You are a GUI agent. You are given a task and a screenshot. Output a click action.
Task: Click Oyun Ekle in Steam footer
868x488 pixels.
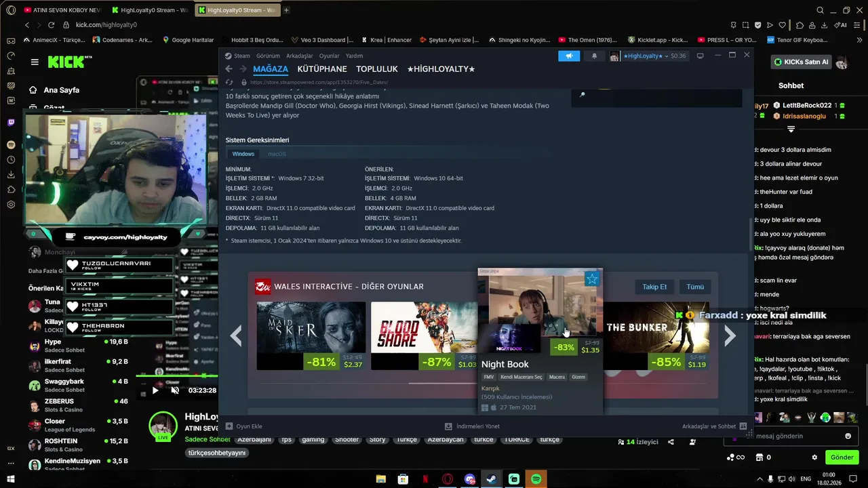pyautogui.click(x=244, y=426)
